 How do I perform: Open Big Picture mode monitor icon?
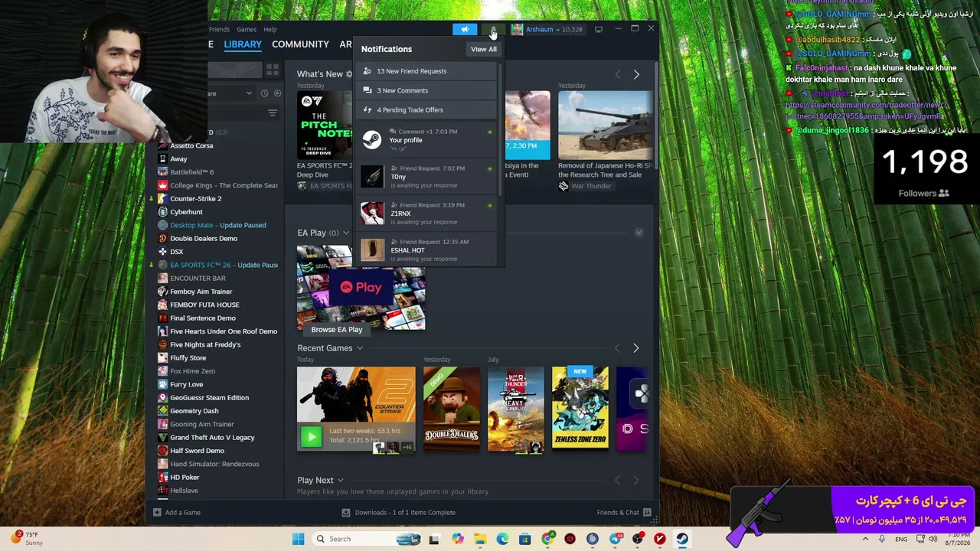pyautogui.click(x=599, y=29)
